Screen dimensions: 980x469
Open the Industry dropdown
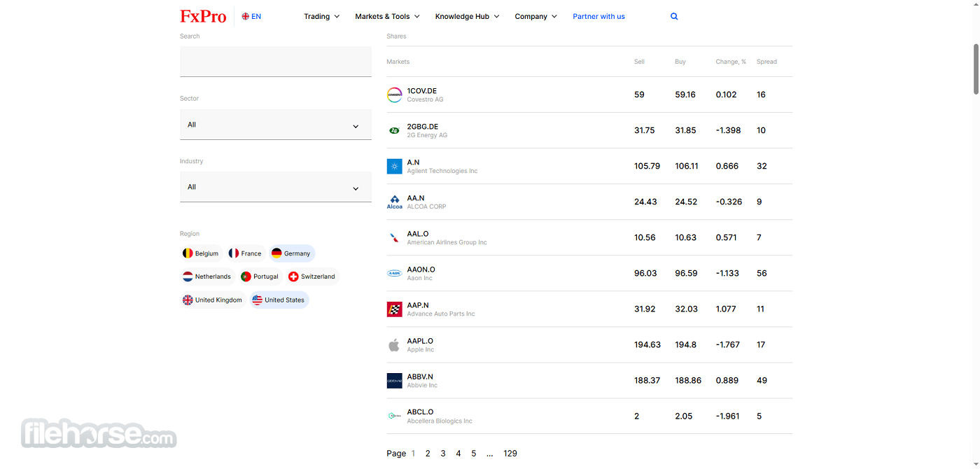(276, 187)
